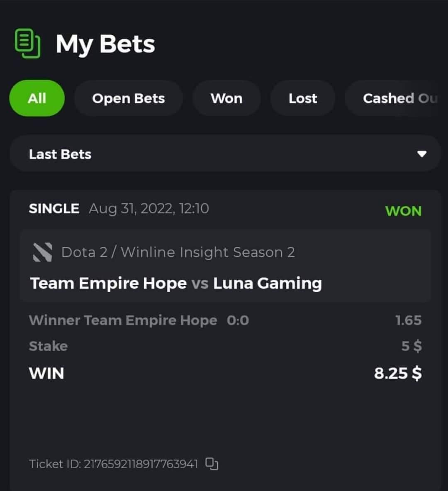Click the Dota 2 game logo icon
Screen dimensions: 448x491
coord(43,252)
